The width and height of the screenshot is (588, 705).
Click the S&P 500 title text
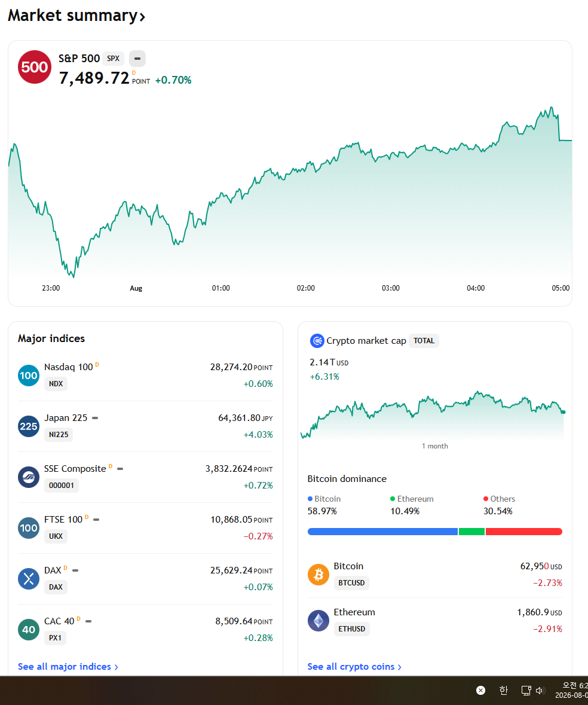tap(79, 59)
